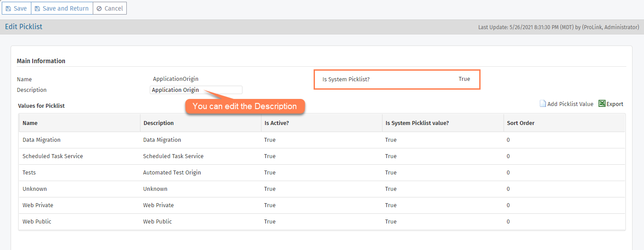Click the Sort Order column header
This screenshot has height=250, width=644.
coord(520,123)
